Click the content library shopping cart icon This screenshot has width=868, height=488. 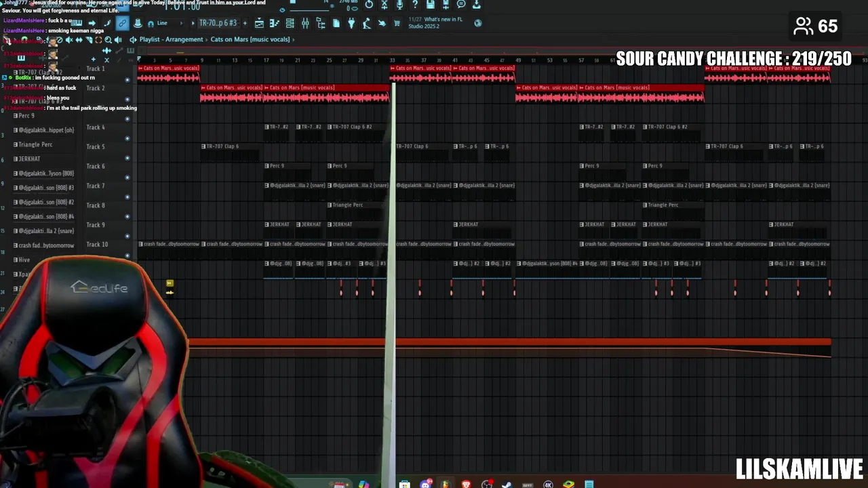pyautogui.click(x=397, y=23)
